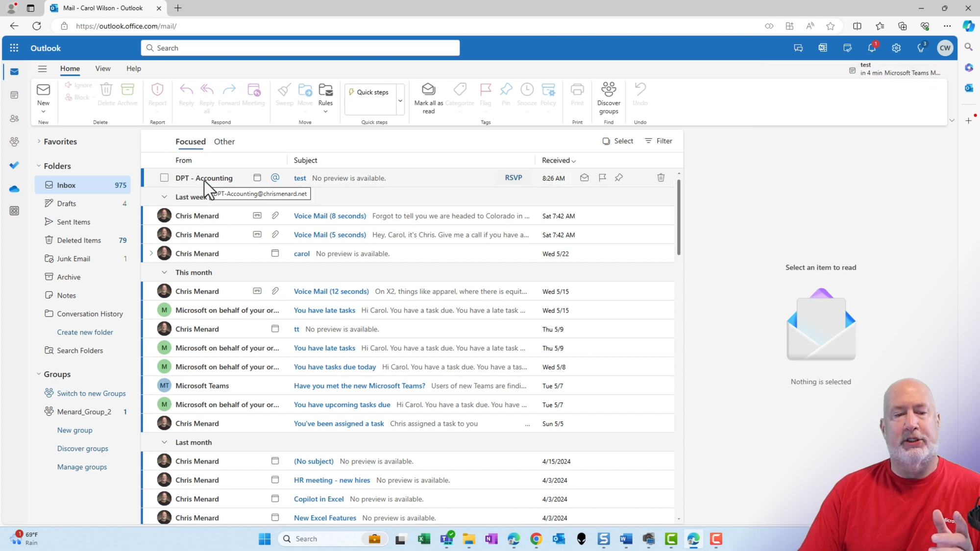Open the View ribbon tab
The image size is (980, 551).
102,69
